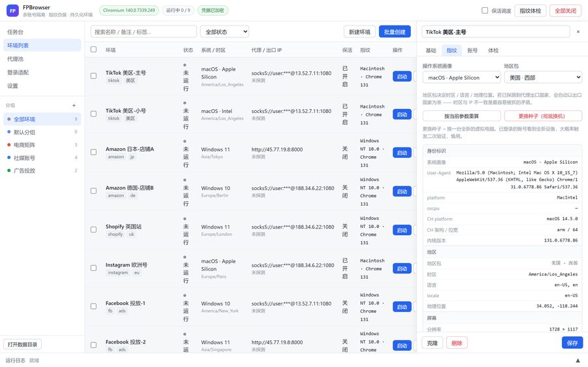This screenshot has width=588, height=367.
Task: Click the 批量创建 button
Action: (395, 32)
